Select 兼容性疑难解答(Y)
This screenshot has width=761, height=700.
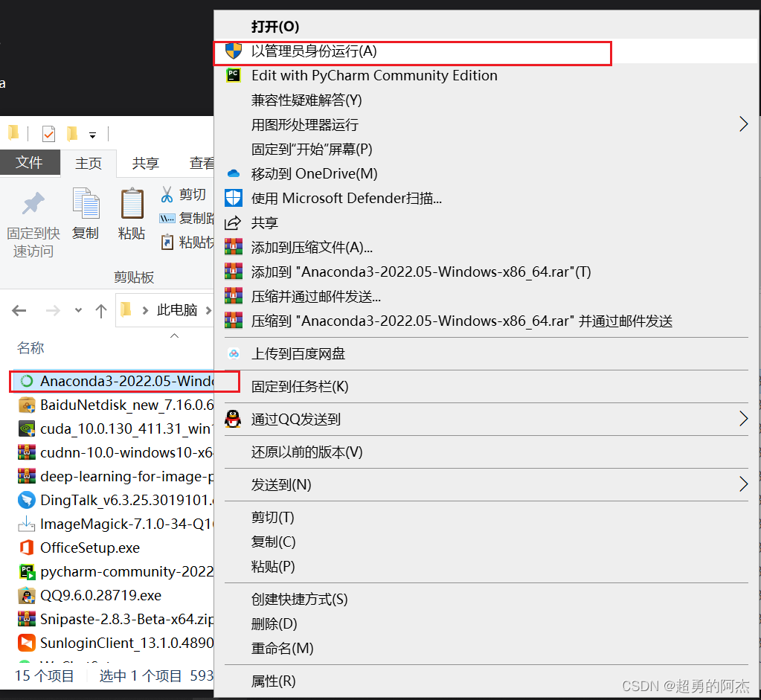pyautogui.click(x=306, y=100)
